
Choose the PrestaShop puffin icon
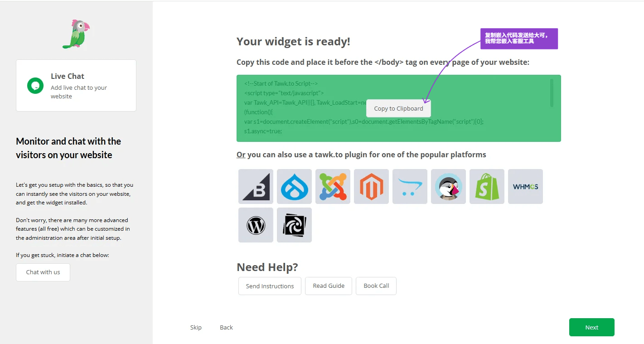[448, 186]
